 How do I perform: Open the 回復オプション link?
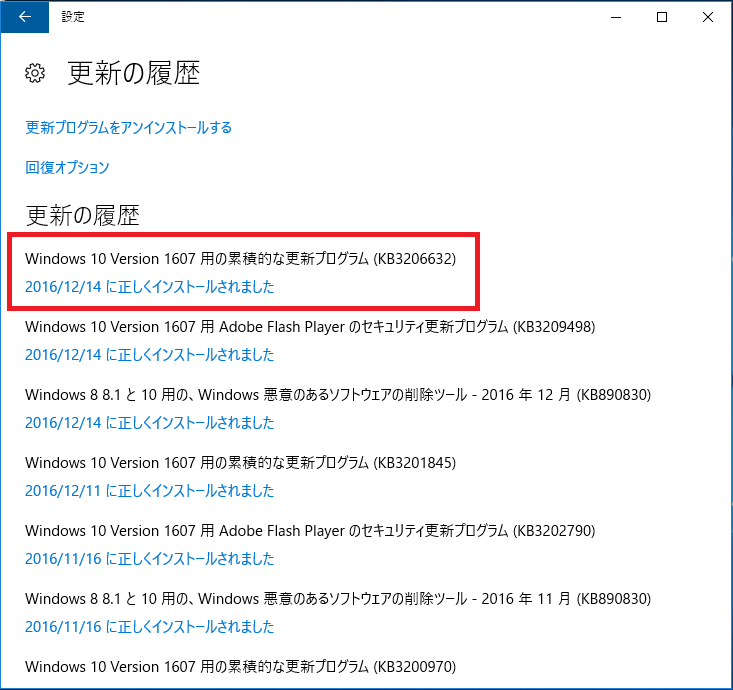pos(67,167)
